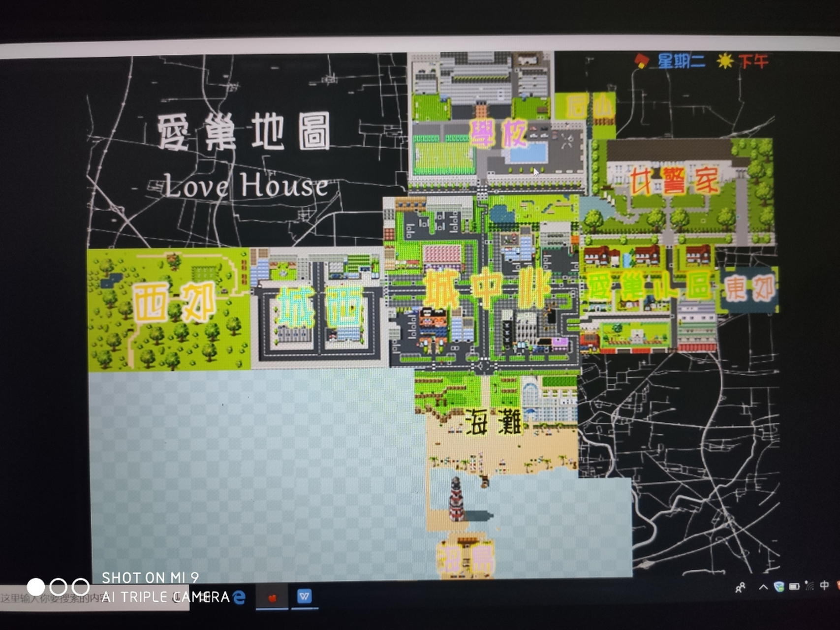Open Microsoft Edge from the taskbar
Image resolution: width=840 pixels, height=630 pixels.
point(239,597)
